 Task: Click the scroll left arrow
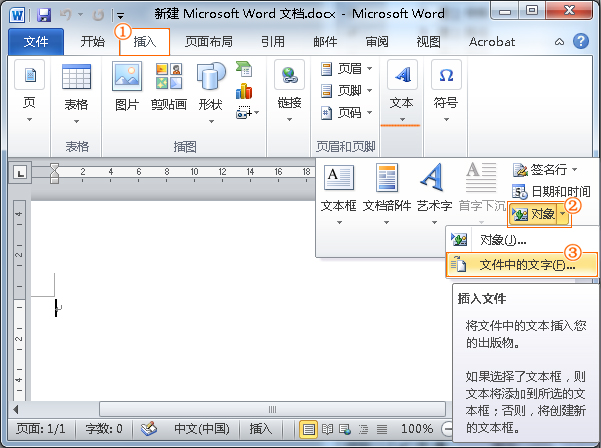[x=15, y=409]
